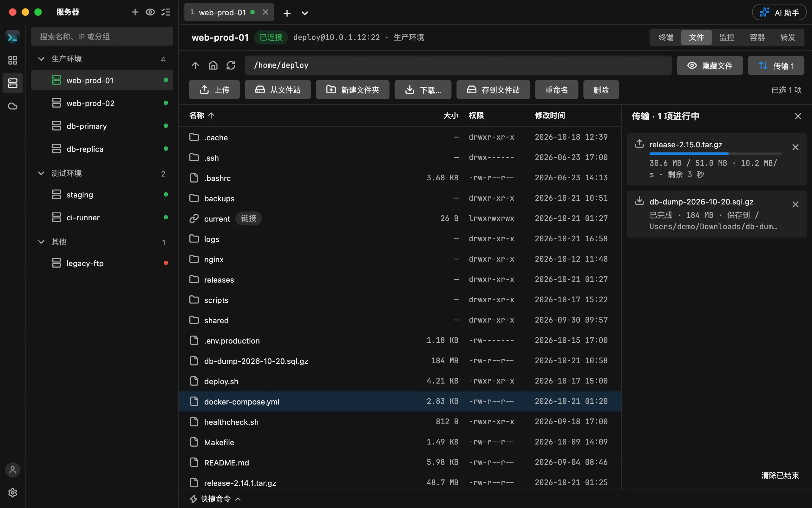This screenshot has height=508, width=812.
Task: Select the servers icon in left rail
Action: tap(13, 83)
